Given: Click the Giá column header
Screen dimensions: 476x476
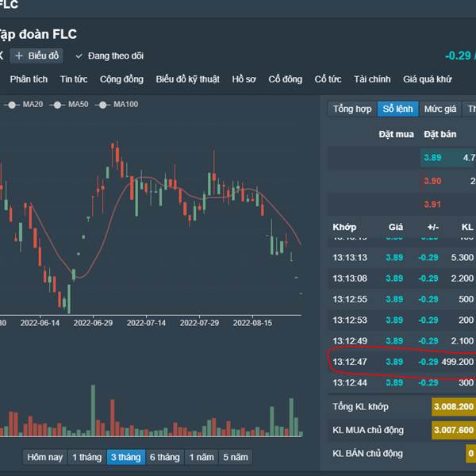Looking at the screenshot, I should [396, 227].
